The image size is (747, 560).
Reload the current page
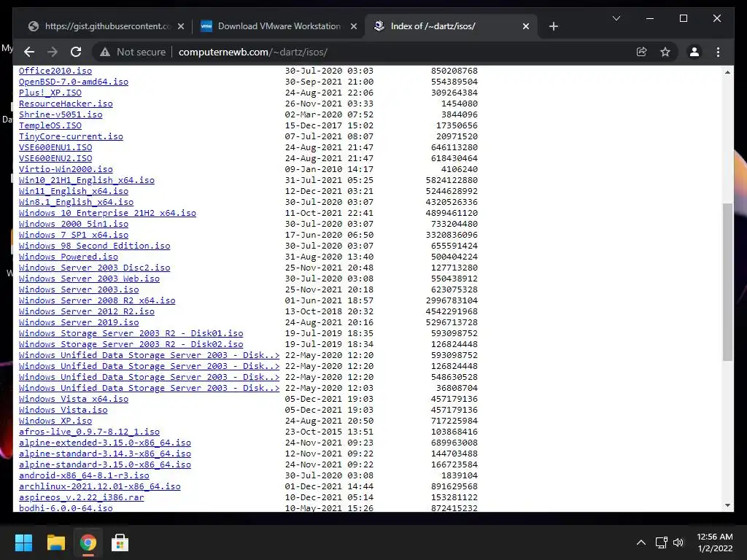(x=76, y=52)
